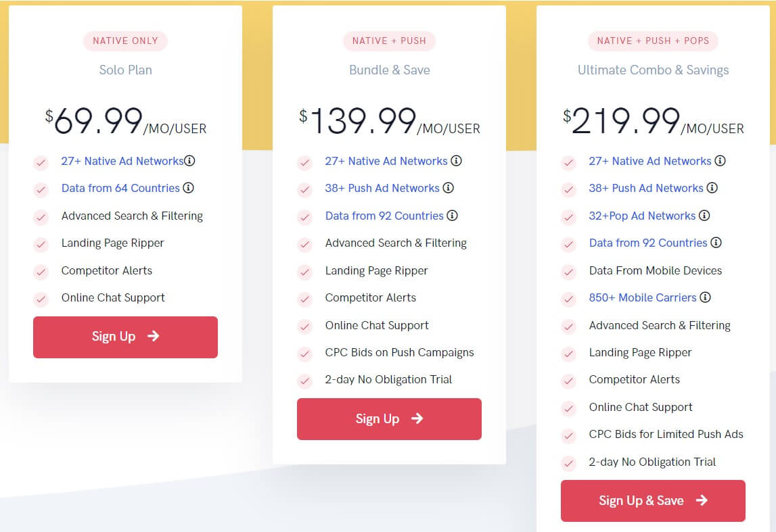Click checkmark beside Data From Mobile Devices
The height and width of the screenshot is (532, 776).
(569, 272)
